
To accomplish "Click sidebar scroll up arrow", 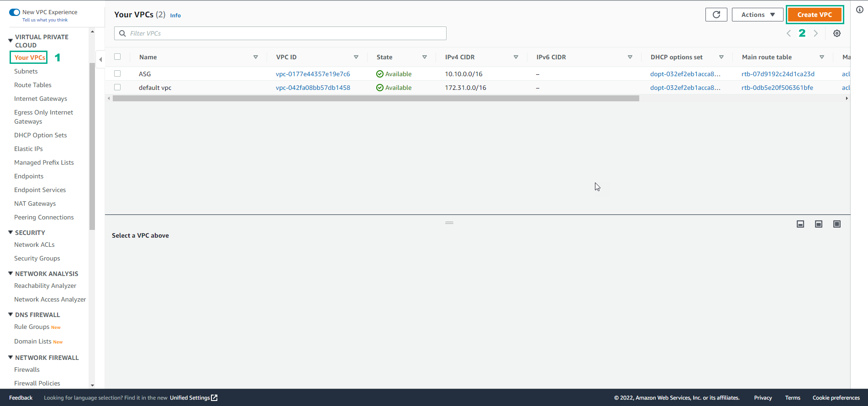I will click(x=92, y=31).
